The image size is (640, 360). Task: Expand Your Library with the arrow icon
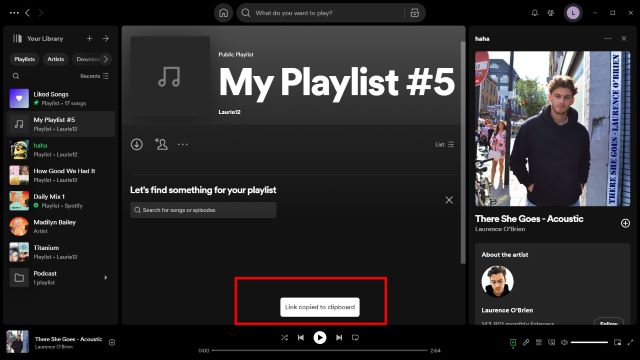coord(106,38)
